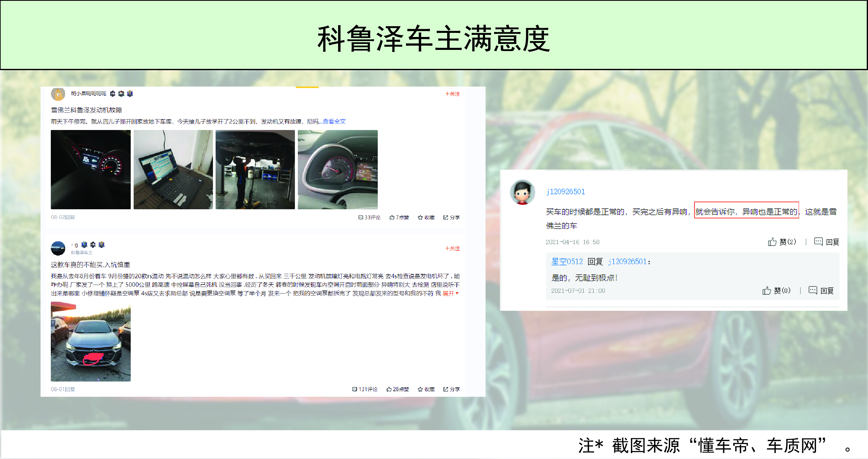Open 星空0512 username link

567,262
